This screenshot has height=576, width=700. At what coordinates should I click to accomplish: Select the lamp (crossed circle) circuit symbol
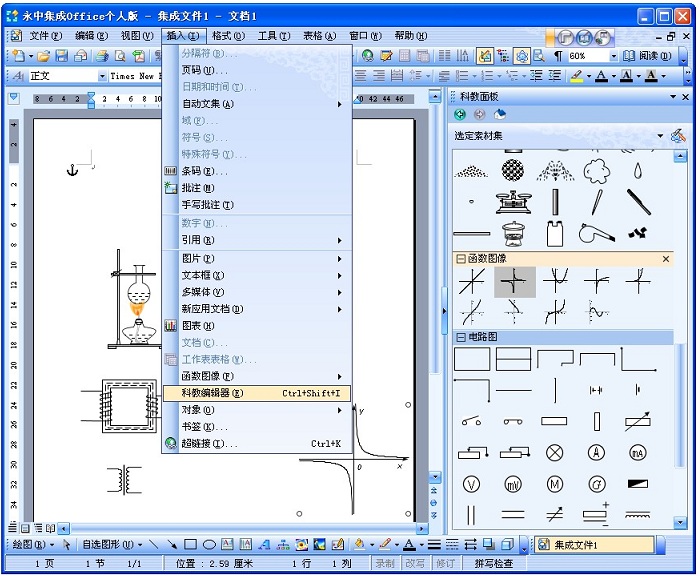pyautogui.click(x=554, y=453)
